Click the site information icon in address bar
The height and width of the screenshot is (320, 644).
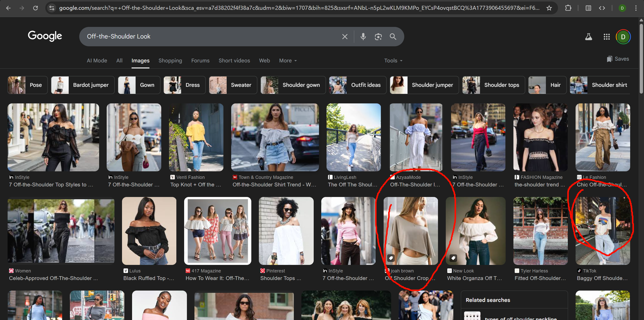click(52, 8)
